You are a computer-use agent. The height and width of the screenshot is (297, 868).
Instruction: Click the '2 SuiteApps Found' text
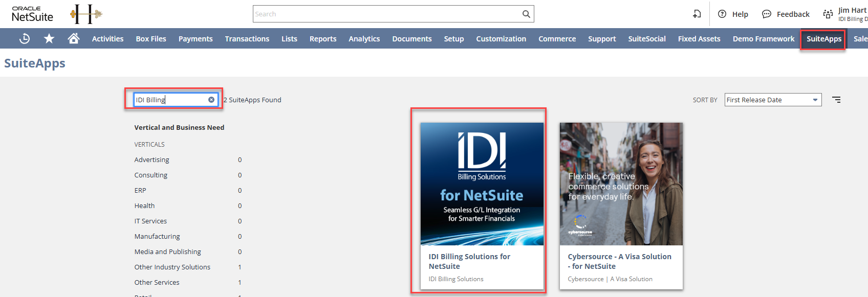pyautogui.click(x=252, y=100)
